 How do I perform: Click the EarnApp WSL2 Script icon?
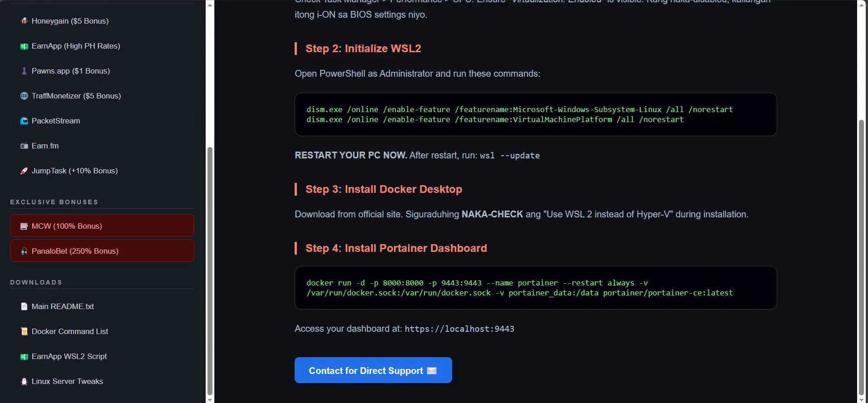24,356
